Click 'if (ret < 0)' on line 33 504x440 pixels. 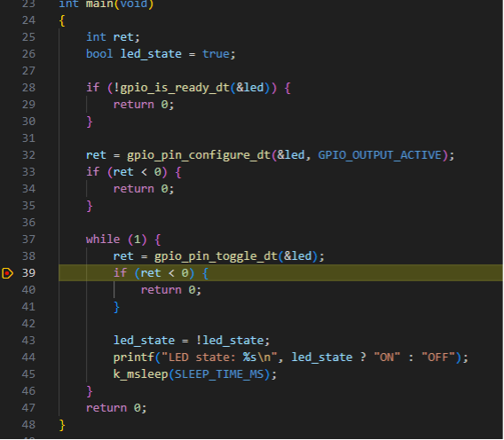point(127,172)
